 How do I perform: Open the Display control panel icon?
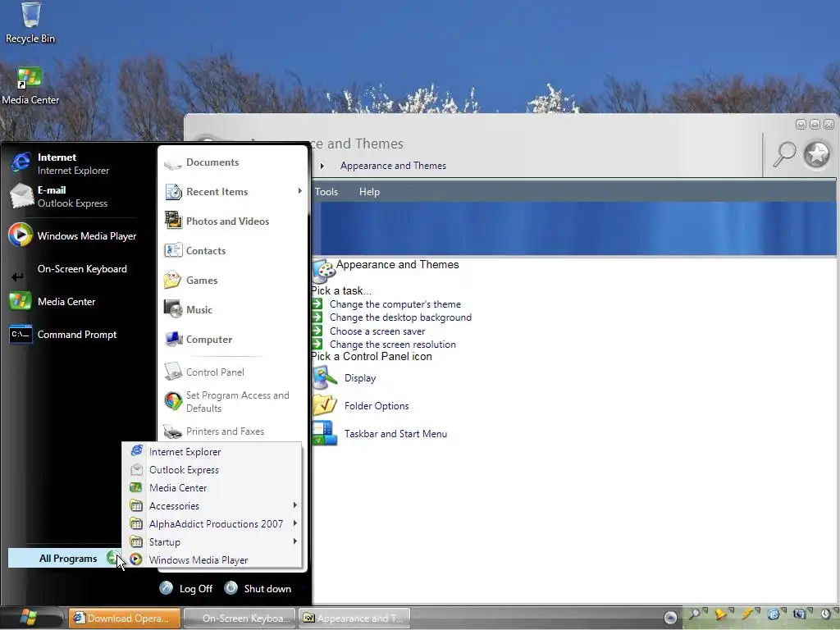tap(345, 378)
